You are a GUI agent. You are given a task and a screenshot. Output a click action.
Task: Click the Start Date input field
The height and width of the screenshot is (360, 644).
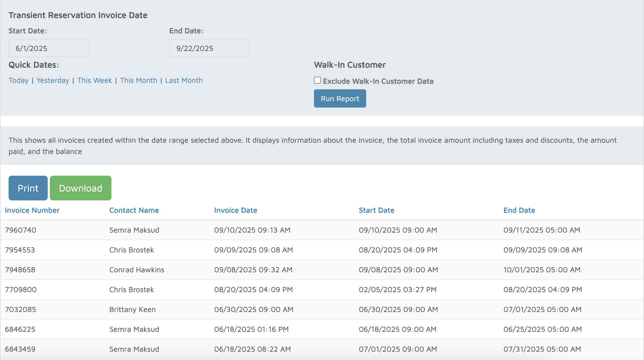tap(48, 48)
